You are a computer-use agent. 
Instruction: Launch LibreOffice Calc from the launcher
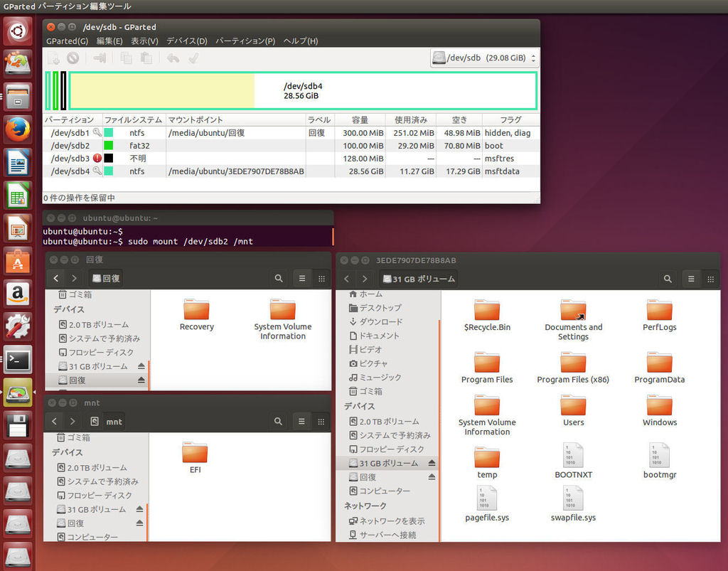[x=18, y=196]
